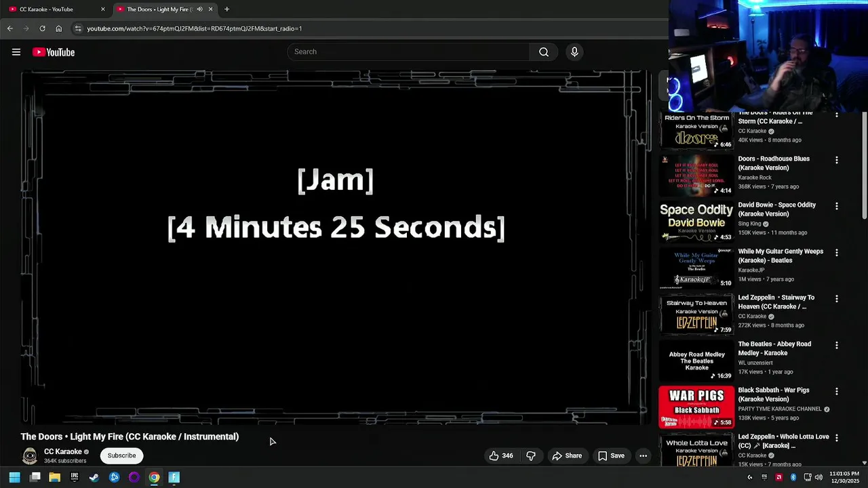Click '364K subscribers' text

pos(65,461)
